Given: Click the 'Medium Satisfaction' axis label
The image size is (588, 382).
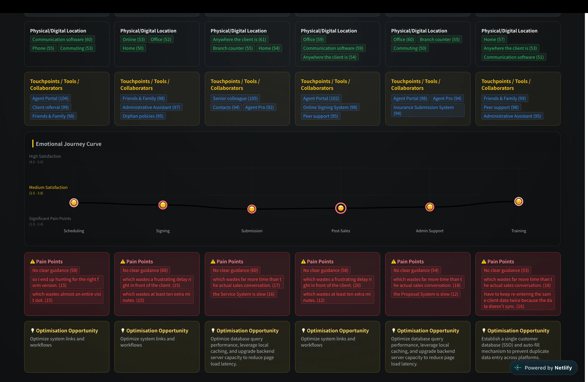Looking at the screenshot, I should pyautogui.click(x=48, y=187).
